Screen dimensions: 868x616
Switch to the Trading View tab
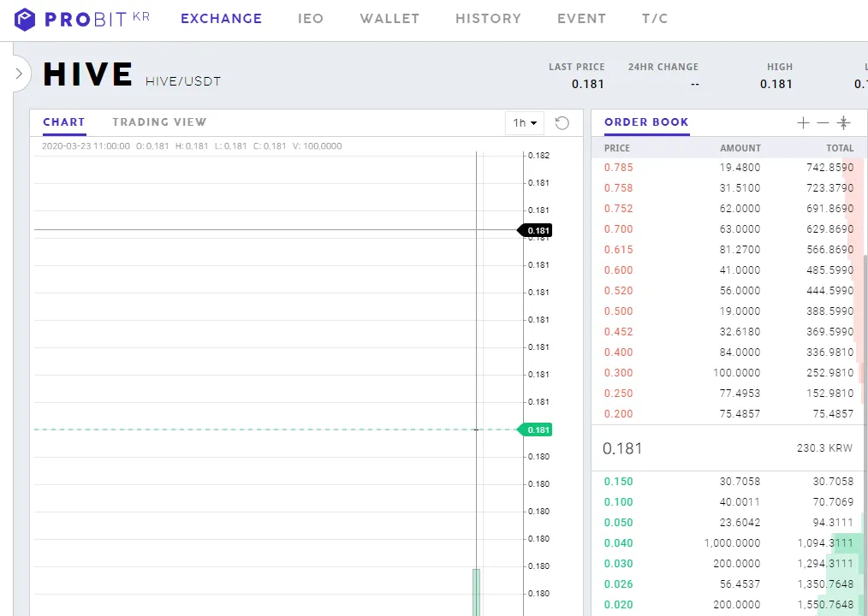[159, 121]
